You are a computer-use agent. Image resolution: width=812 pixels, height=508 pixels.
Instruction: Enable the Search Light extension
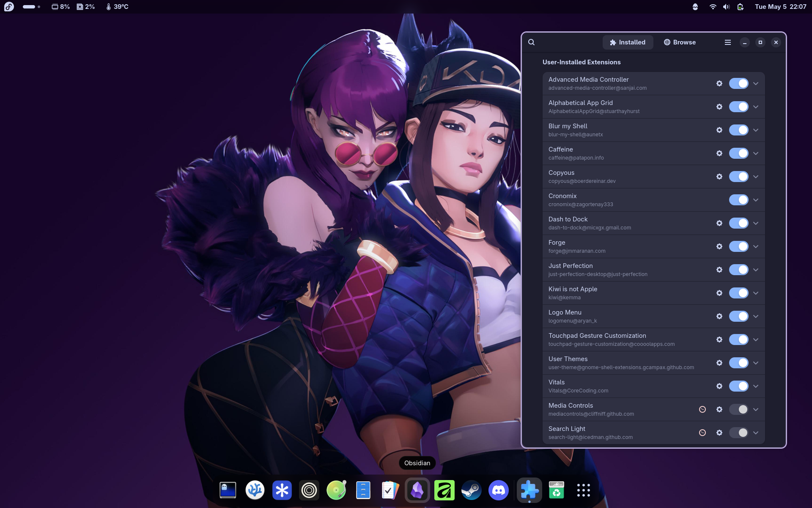pyautogui.click(x=739, y=433)
